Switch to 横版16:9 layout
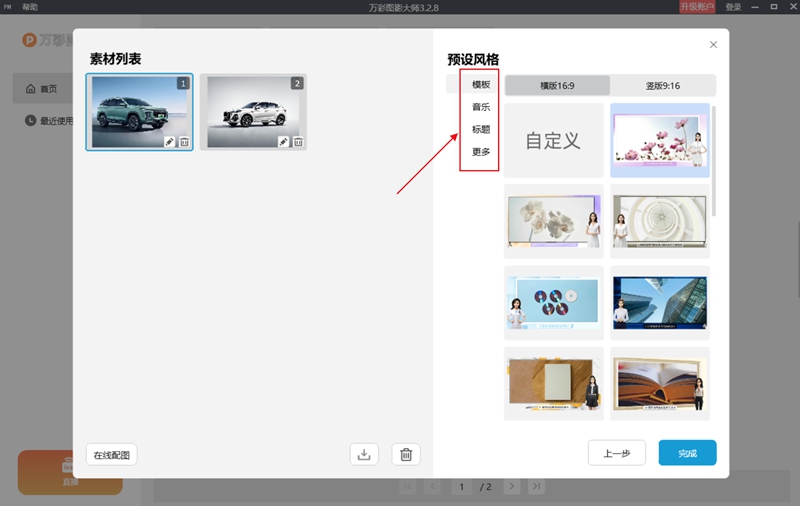This screenshot has height=506, width=800. (x=557, y=85)
